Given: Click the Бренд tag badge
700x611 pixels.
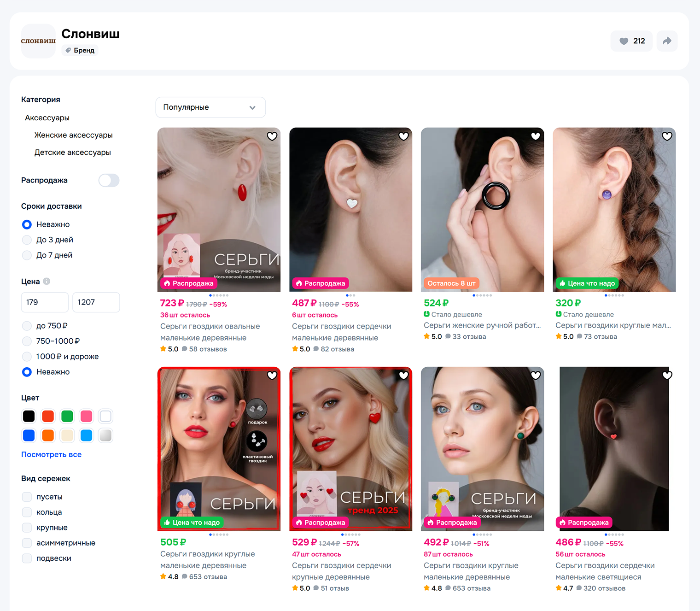Looking at the screenshot, I should pos(80,50).
